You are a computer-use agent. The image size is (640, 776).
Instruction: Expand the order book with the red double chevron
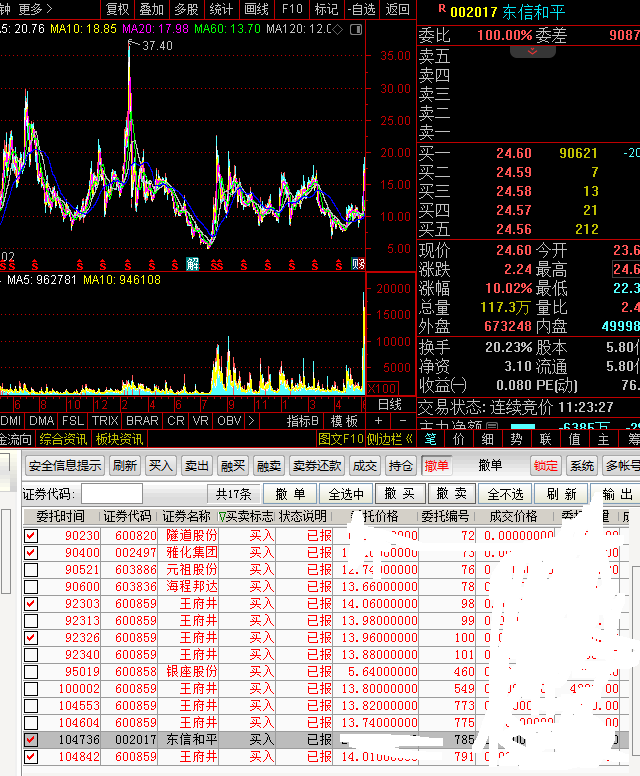[x=533, y=51]
